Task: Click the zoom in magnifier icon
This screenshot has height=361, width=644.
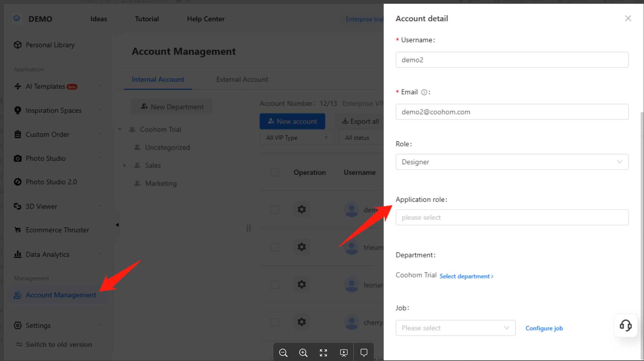Action: click(303, 353)
